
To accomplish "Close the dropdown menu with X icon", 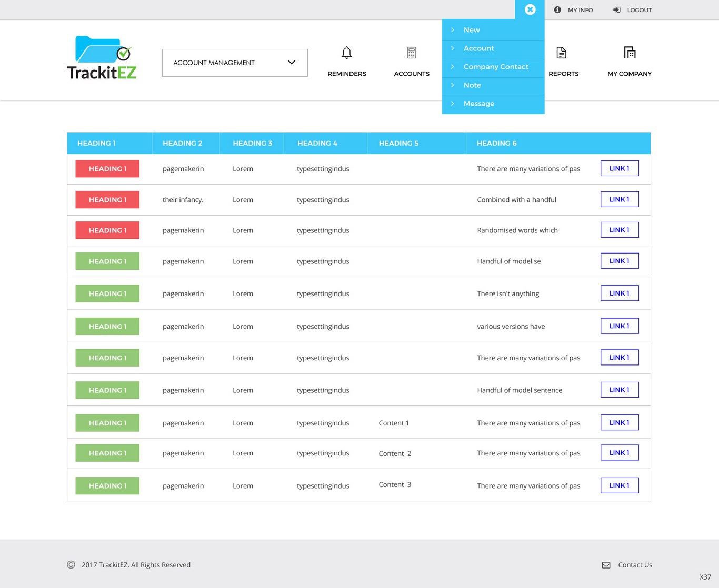I will click(530, 9).
